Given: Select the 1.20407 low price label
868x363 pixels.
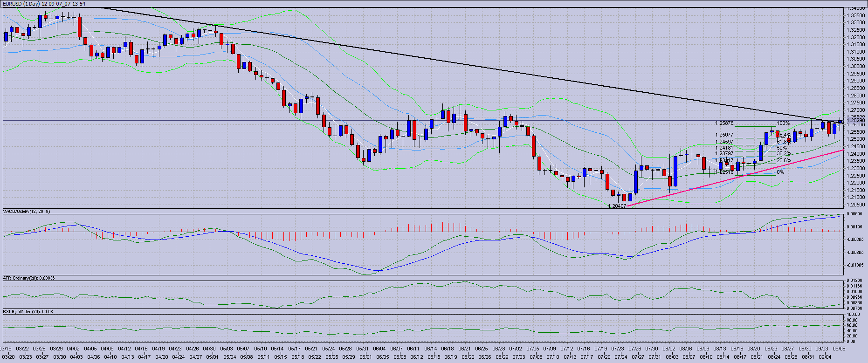Looking at the screenshot, I should click(x=617, y=206).
